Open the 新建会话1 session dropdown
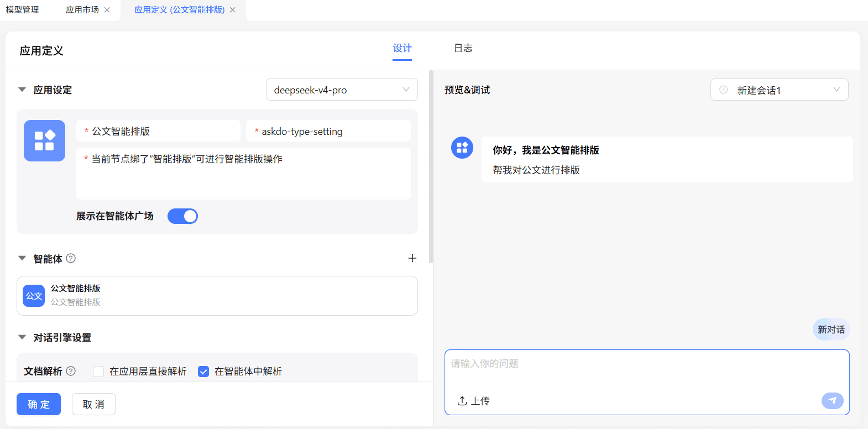 (x=780, y=90)
